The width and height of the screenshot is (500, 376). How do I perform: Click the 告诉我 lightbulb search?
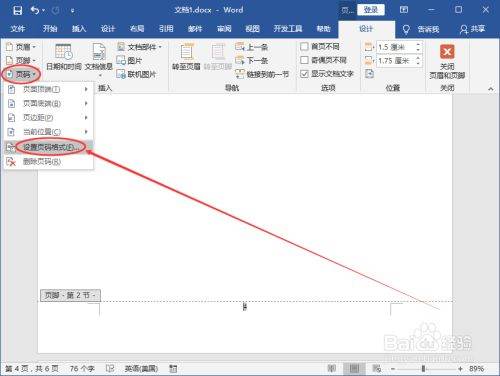[421, 29]
